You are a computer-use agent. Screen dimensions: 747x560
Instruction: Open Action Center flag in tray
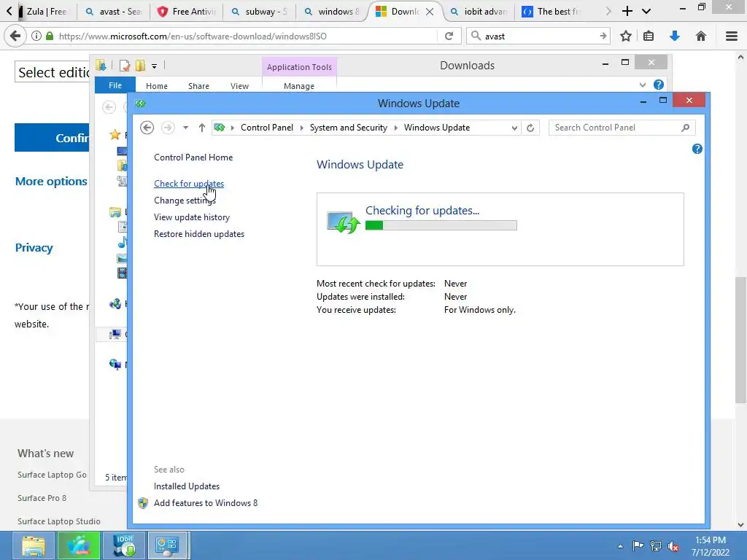638,546
